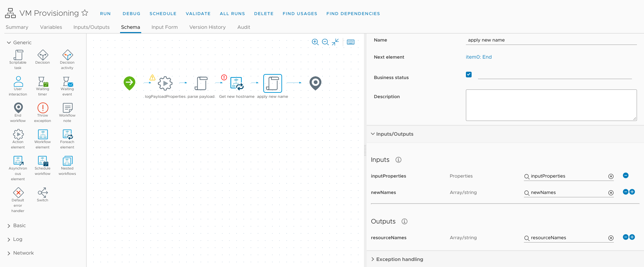Click the error badge on Get new hostname

[224, 77]
